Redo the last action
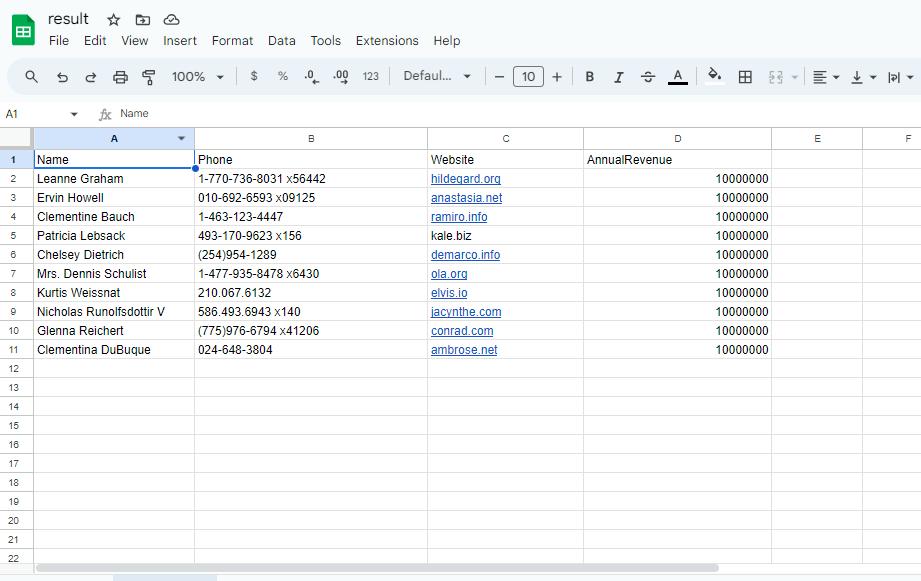This screenshot has height=581, width=921. (x=90, y=77)
